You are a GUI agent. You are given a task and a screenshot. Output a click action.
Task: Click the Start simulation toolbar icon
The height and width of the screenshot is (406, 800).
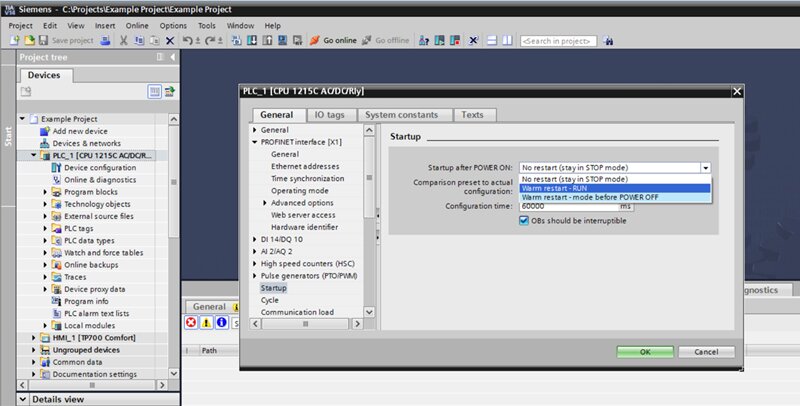pyautogui.click(x=282, y=40)
